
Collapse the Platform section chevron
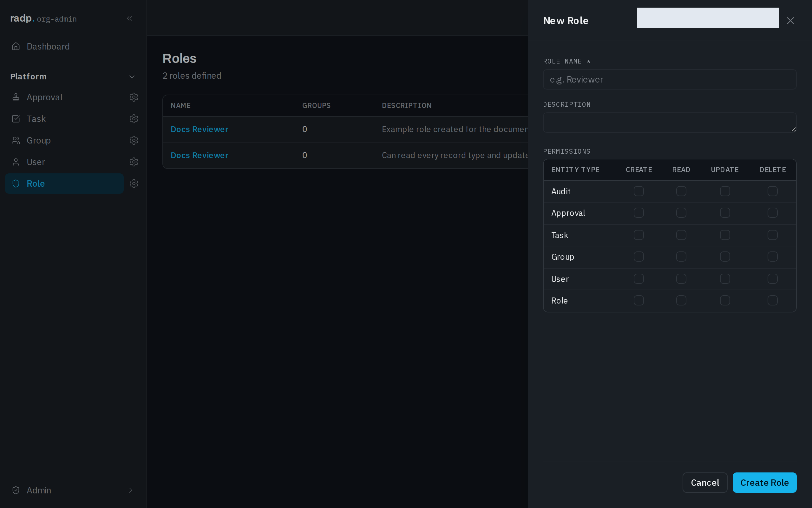tap(132, 77)
